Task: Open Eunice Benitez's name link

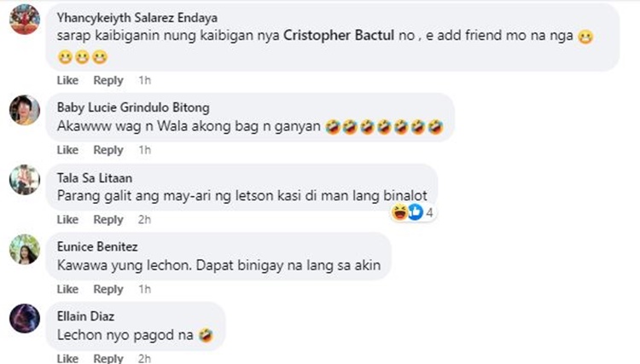Action: coord(97,247)
